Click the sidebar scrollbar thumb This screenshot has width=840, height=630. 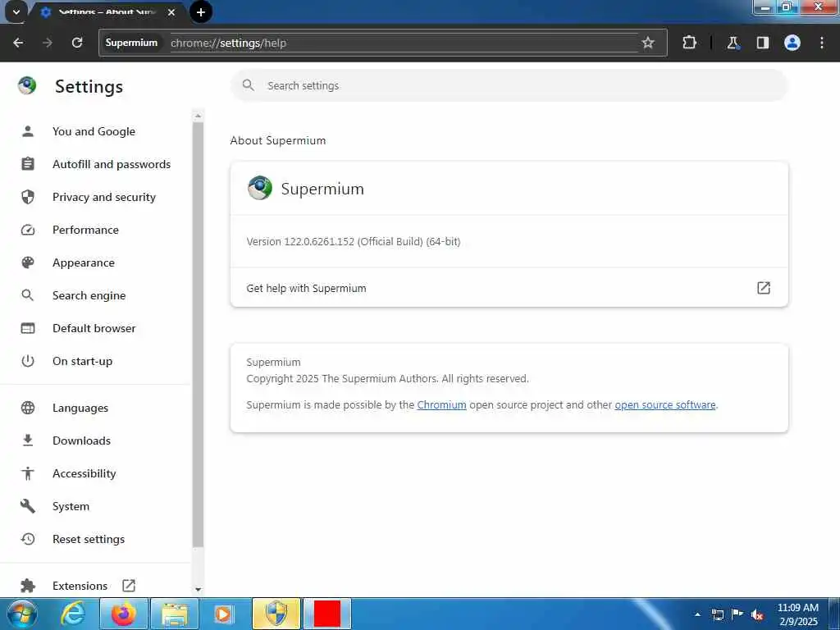[x=199, y=335]
